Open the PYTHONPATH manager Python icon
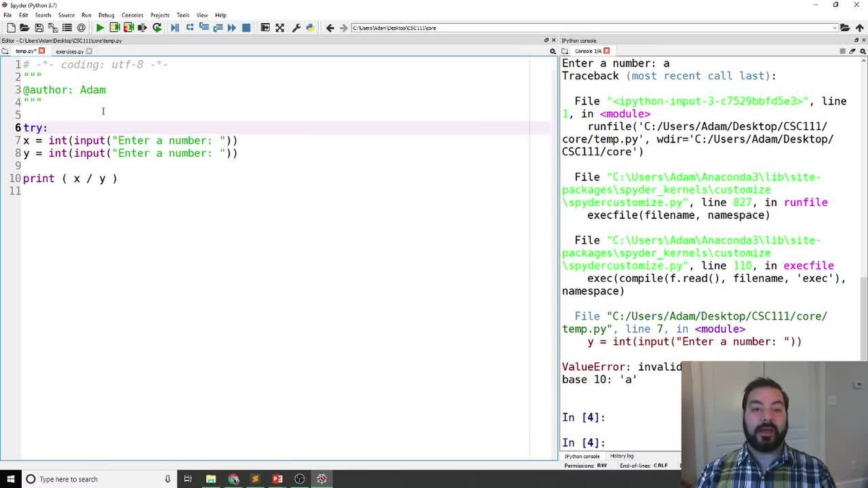868x488 pixels. [x=310, y=27]
